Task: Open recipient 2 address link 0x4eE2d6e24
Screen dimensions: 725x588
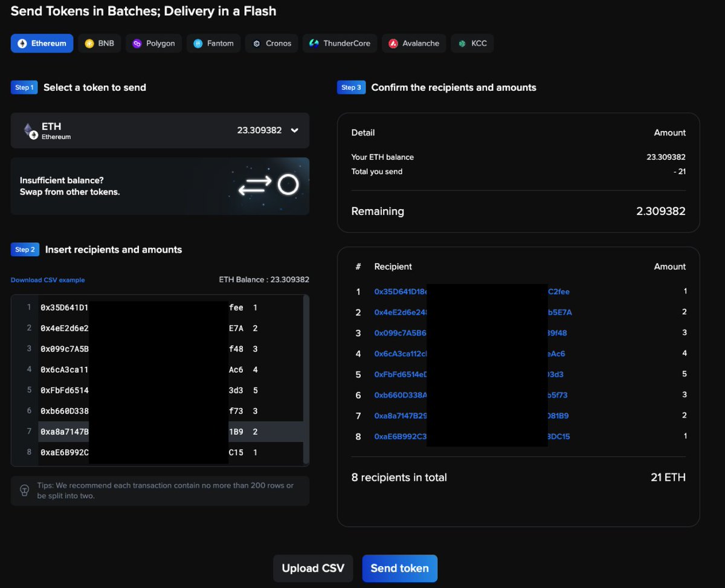Action: (x=473, y=312)
